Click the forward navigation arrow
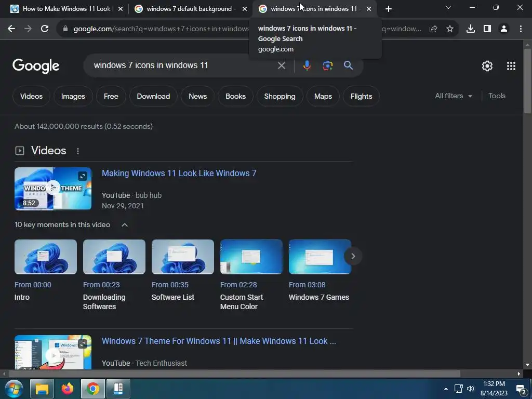Viewport: 532px width, 399px height. pyautogui.click(x=28, y=29)
